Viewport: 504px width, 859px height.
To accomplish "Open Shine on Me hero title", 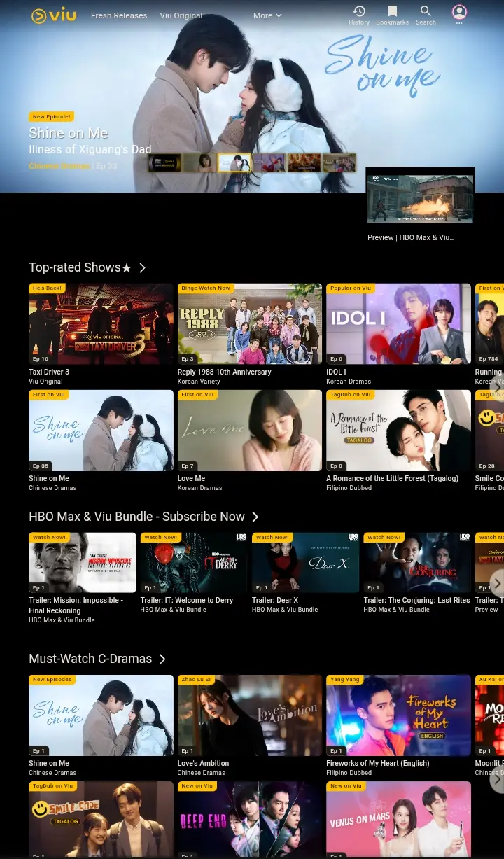I will pyautogui.click(x=69, y=133).
